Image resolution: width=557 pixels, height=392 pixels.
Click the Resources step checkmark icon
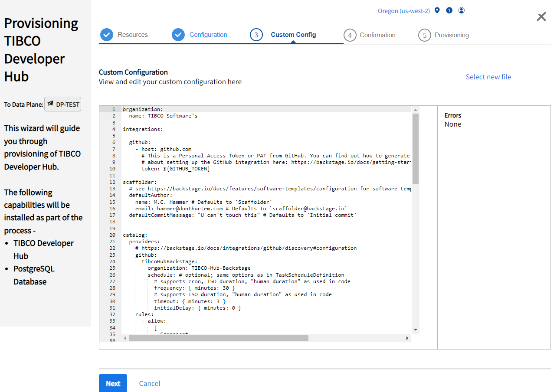pos(107,35)
